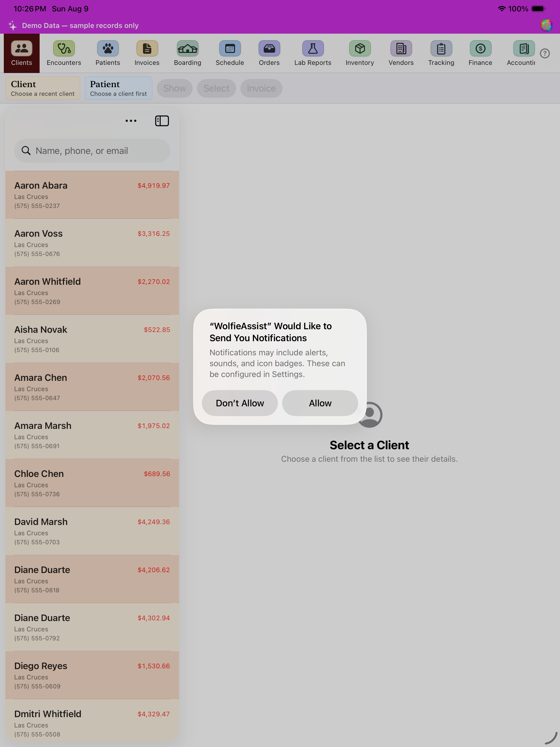Viewport: 560px width, 747px height.
Task: Click the $4,919.97 balance amount
Action: [154, 185]
